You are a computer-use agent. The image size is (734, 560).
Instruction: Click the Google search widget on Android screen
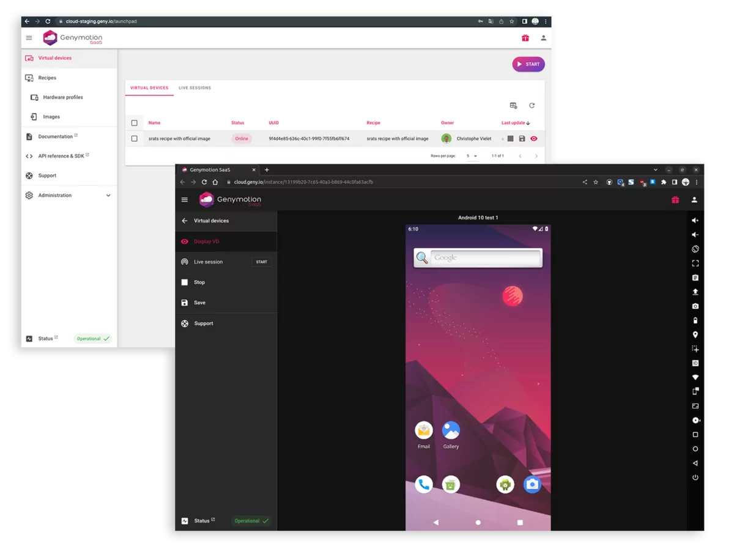pyautogui.click(x=478, y=258)
